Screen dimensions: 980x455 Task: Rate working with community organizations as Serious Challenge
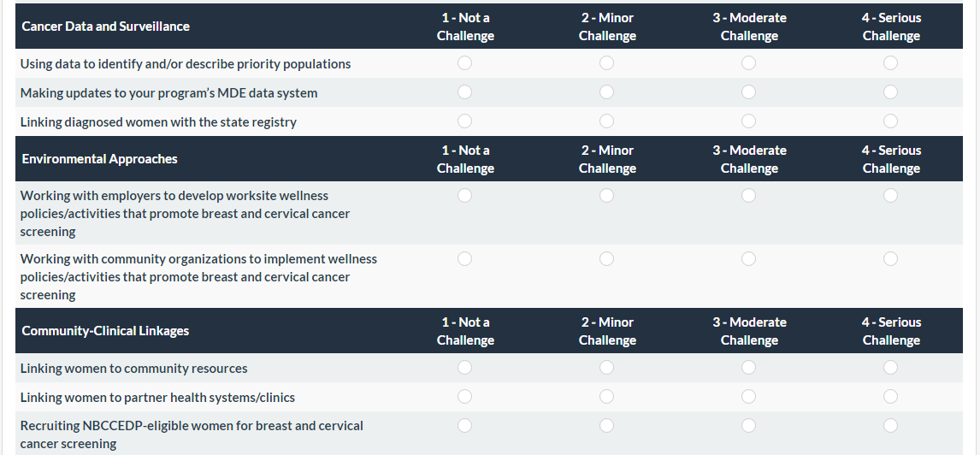pyautogui.click(x=890, y=259)
